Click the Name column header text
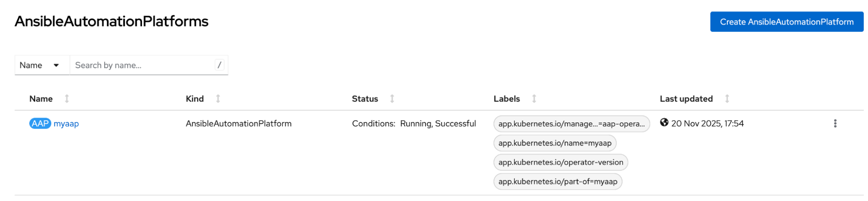 (41, 99)
